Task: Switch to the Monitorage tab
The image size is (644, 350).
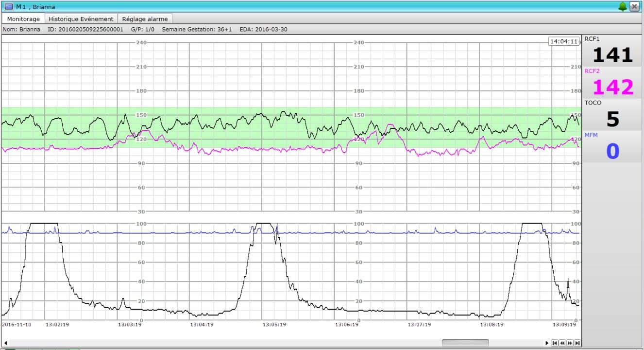Action: click(23, 19)
